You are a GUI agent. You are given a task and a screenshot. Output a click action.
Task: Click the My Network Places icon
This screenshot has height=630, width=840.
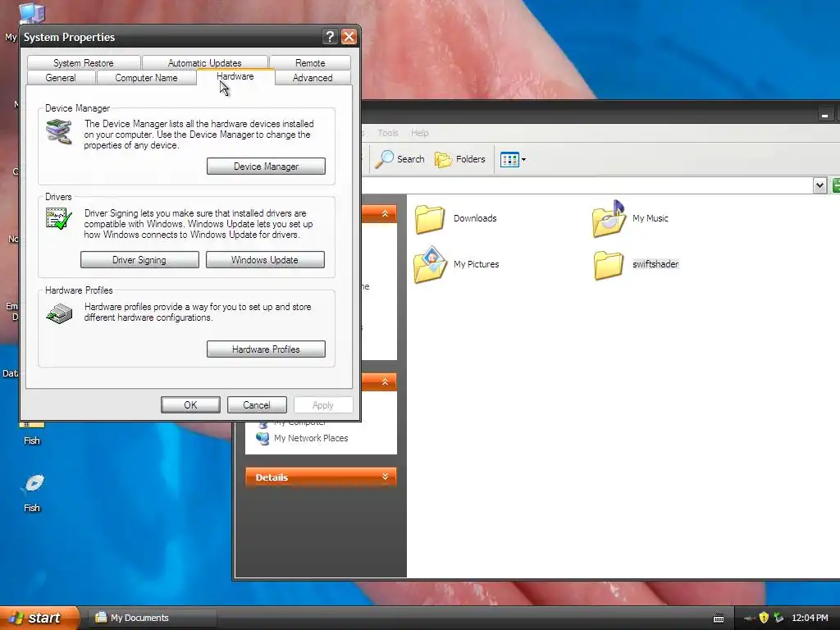coord(262,438)
